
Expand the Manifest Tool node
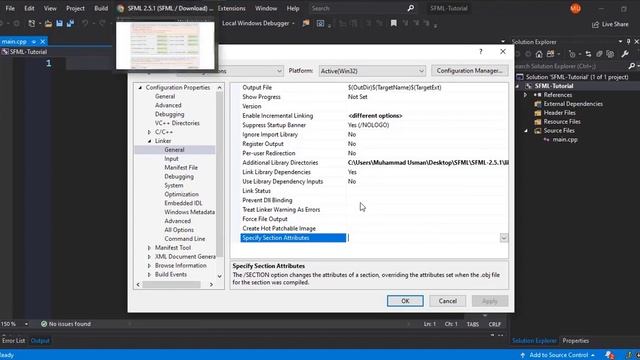point(149,248)
